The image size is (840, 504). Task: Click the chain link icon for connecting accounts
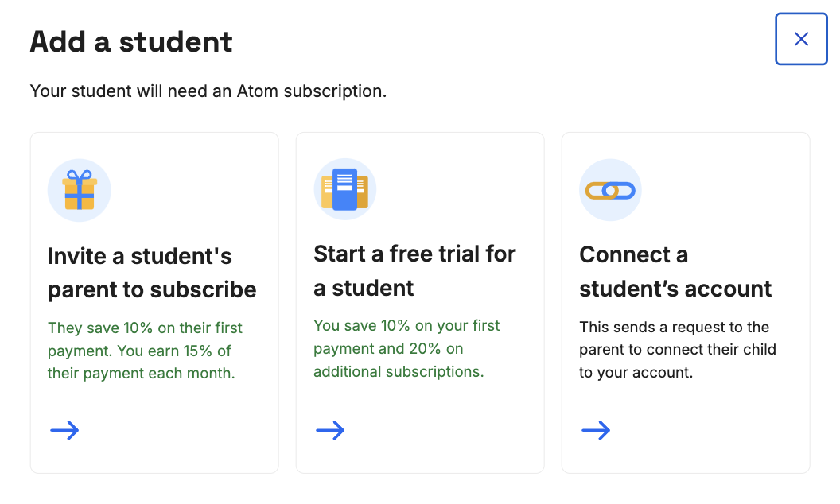[x=610, y=190]
